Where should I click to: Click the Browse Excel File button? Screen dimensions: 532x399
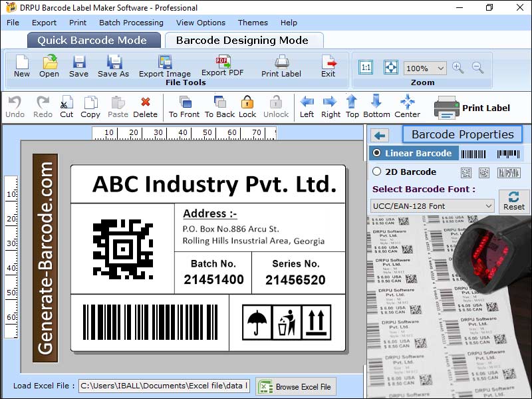[x=296, y=386]
